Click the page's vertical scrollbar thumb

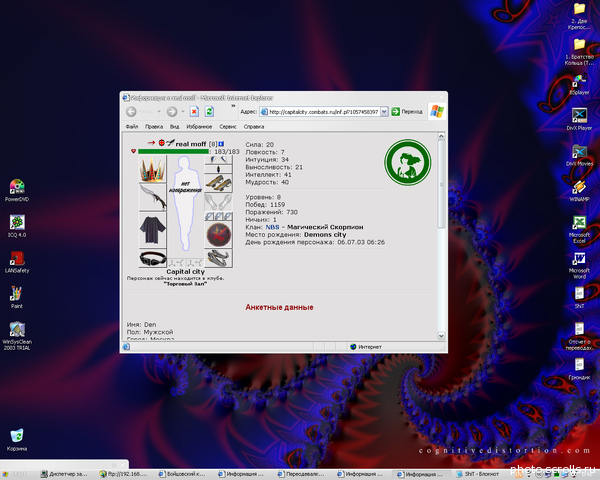[x=441, y=184]
